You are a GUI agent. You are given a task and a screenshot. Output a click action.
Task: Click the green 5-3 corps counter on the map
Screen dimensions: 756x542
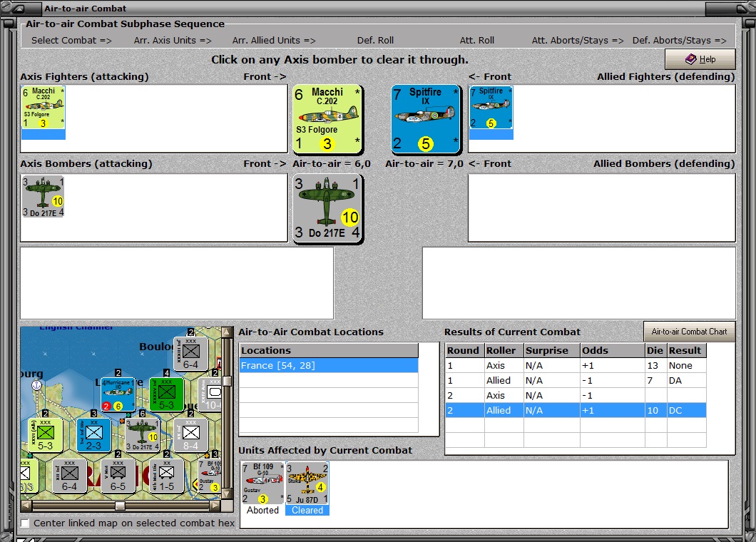point(166,394)
